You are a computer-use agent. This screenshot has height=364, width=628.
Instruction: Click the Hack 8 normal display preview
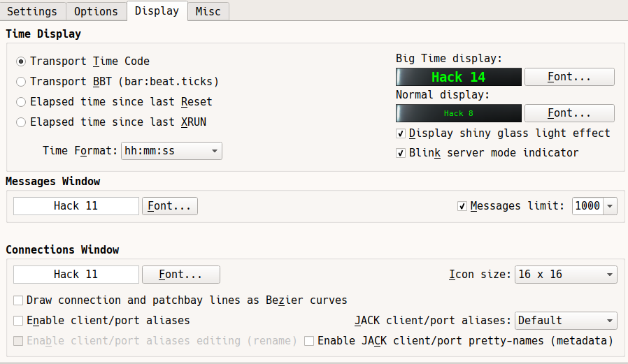tap(459, 113)
